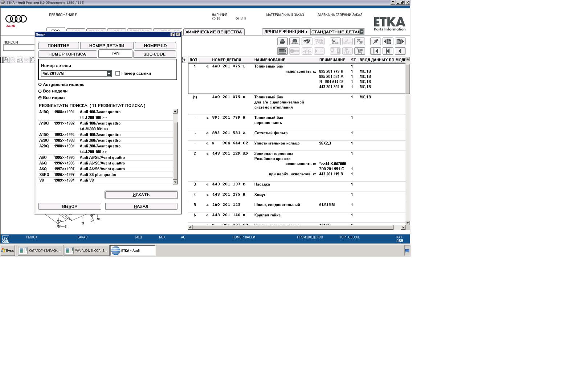
Task: Enable the 'Номер ссылки' checkbox
Action: tap(118, 73)
